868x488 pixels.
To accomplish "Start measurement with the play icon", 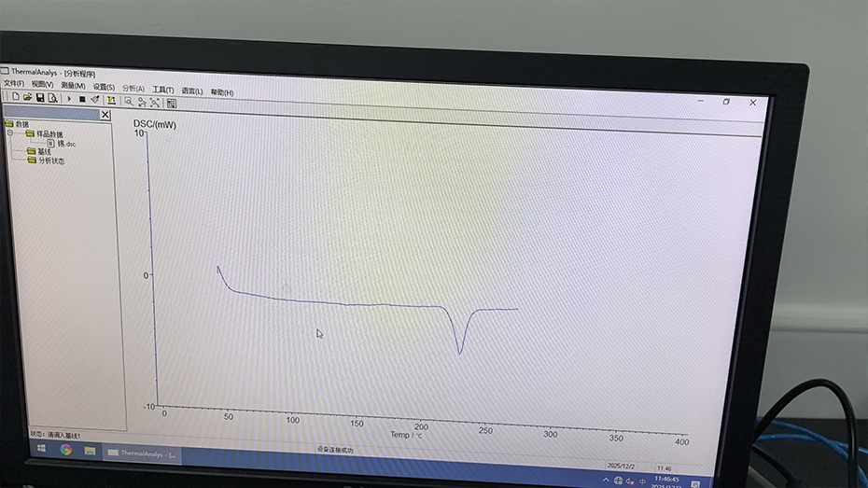I will click(69, 99).
